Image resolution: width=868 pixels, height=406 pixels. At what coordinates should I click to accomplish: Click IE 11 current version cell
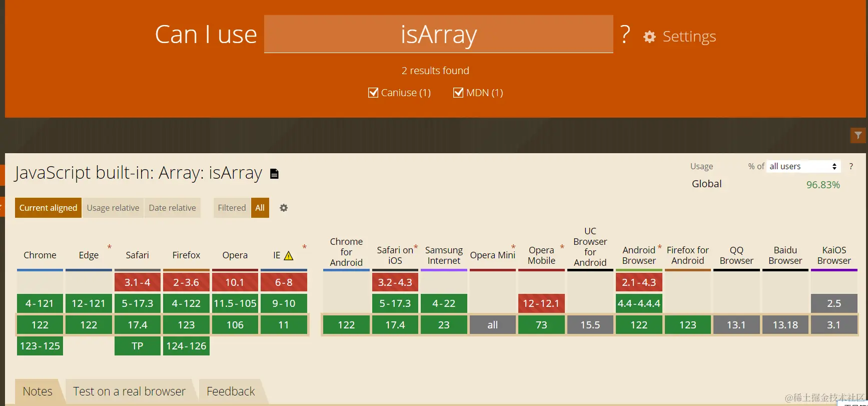point(284,325)
